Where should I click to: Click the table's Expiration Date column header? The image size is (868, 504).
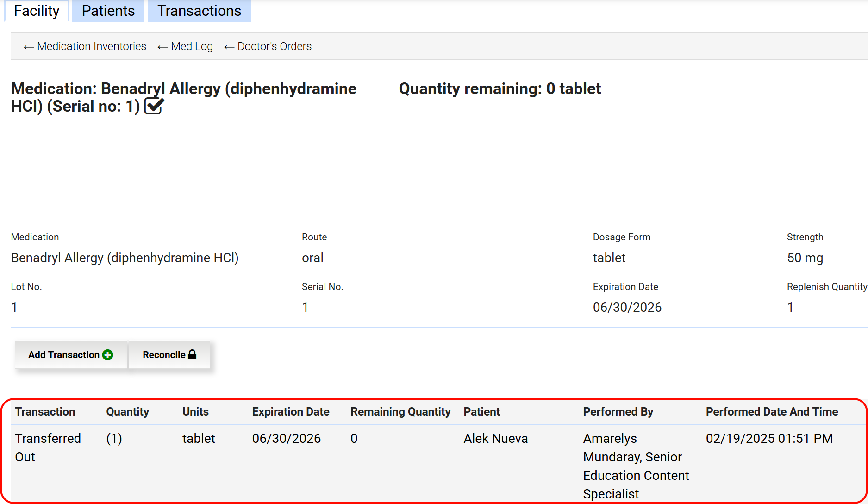pyautogui.click(x=290, y=412)
